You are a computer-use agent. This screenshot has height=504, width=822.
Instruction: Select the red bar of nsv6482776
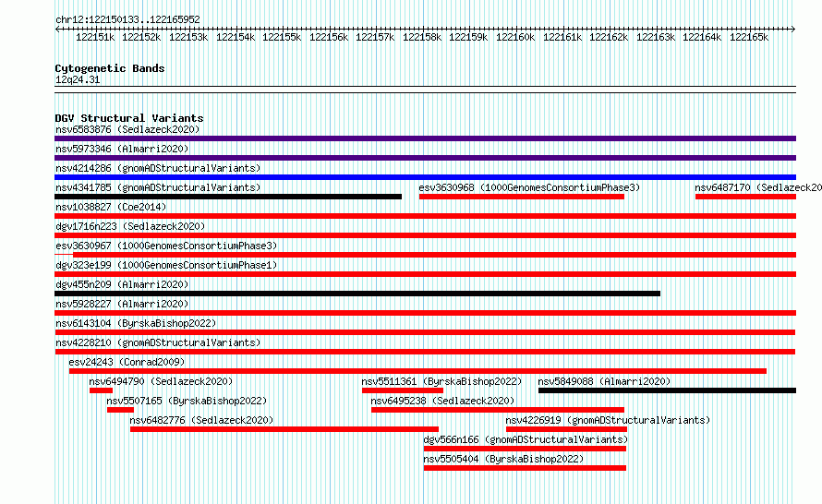click(x=284, y=429)
